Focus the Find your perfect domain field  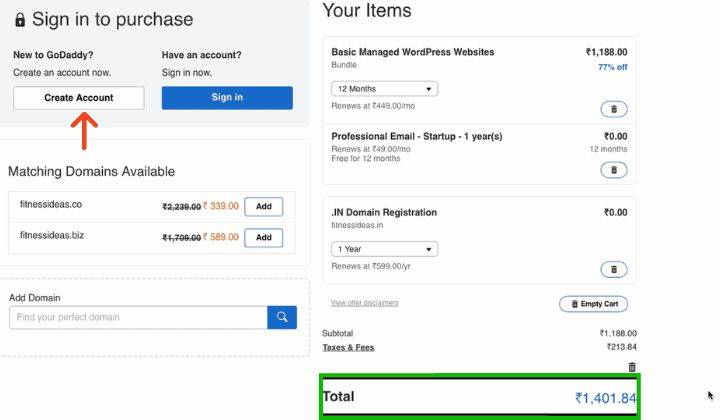138,317
